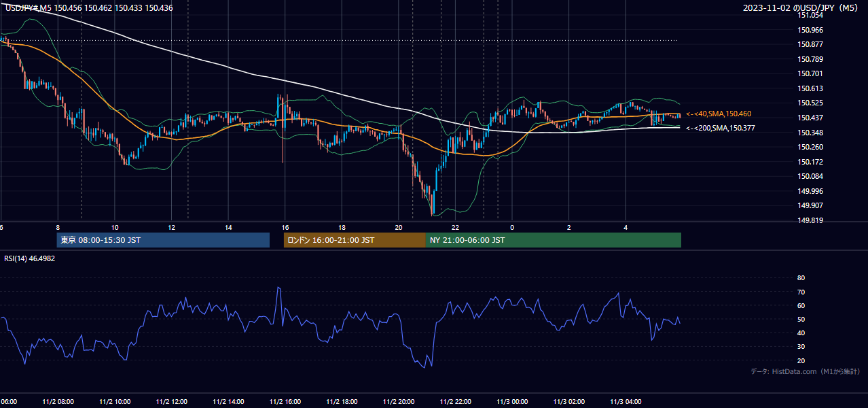Image resolution: width=868 pixels, height=408 pixels.
Task: Click RSI scale value 20
Action: [x=801, y=360]
